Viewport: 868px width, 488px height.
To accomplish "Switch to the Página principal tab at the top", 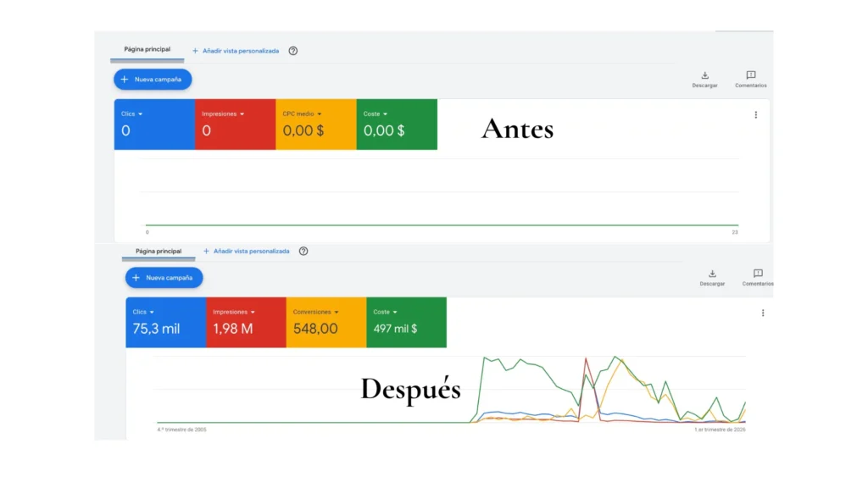I will pyautogui.click(x=146, y=48).
